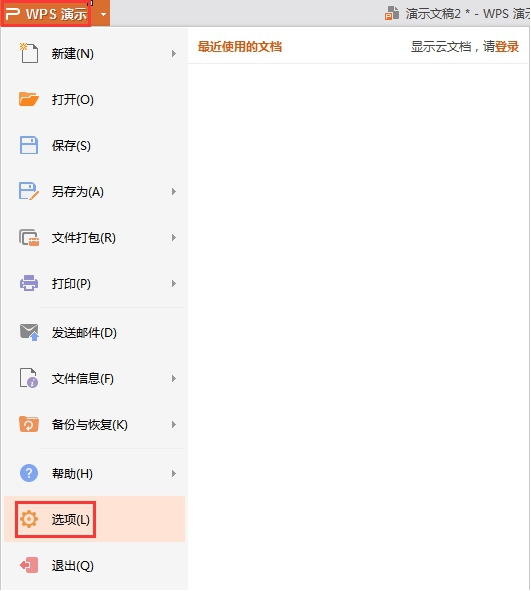Click the blue help question mark icon
The height and width of the screenshot is (591, 531).
click(29, 473)
